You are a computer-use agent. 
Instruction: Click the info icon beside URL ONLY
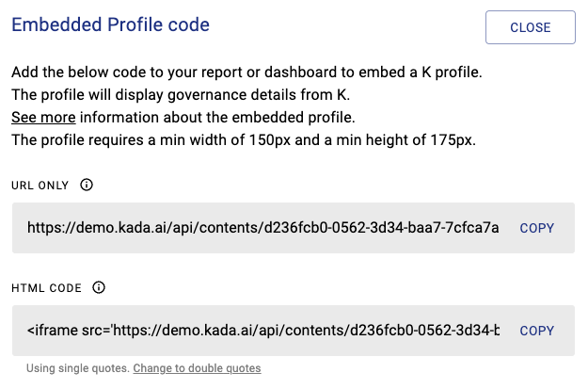(x=87, y=185)
